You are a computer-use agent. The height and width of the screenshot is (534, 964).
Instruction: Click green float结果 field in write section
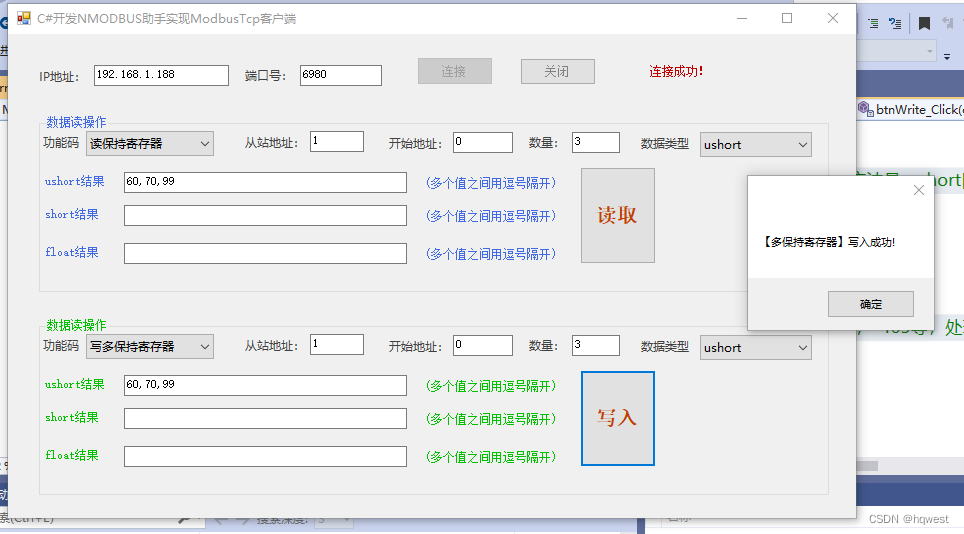click(x=265, y=457)
